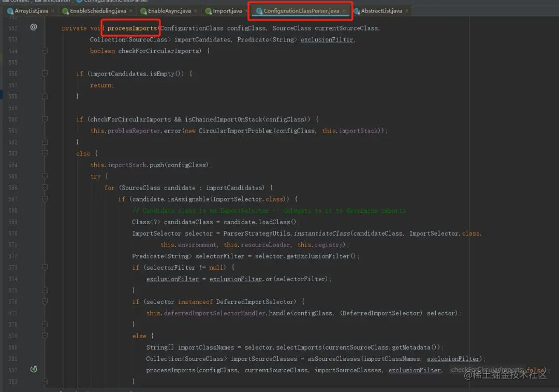Viewport: 559px width, 392px height.
Task: Click asSourceClasses call on line 581
Action: tap(334, 359)
